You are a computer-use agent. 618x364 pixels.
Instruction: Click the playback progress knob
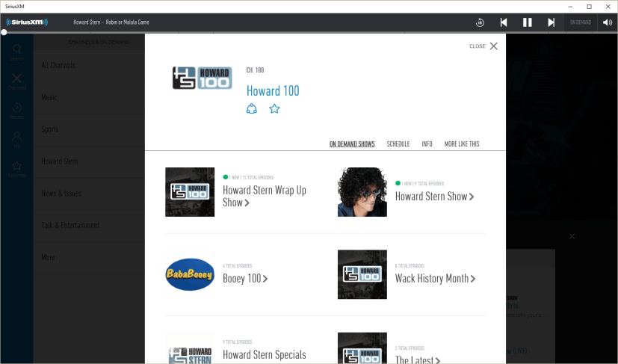tap(4, 32)
